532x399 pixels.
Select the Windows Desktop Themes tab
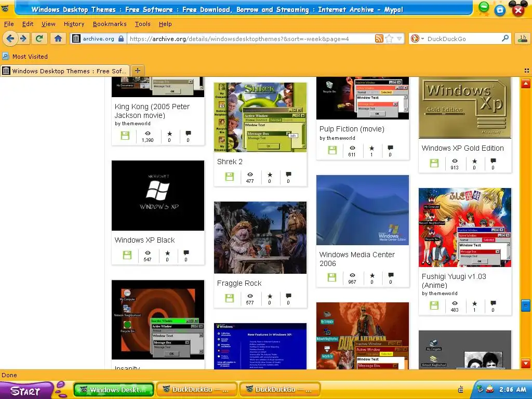pos(65,71)
